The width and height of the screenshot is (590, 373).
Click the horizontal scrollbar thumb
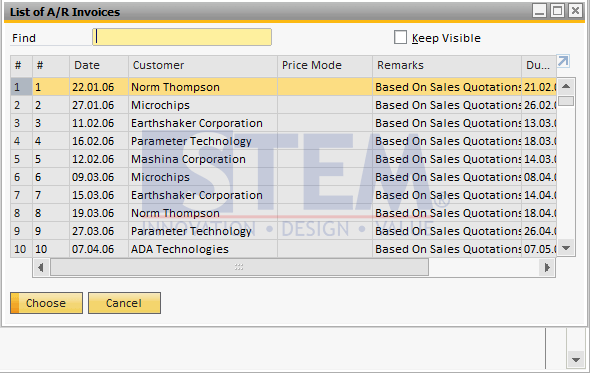tap(239, 268)
